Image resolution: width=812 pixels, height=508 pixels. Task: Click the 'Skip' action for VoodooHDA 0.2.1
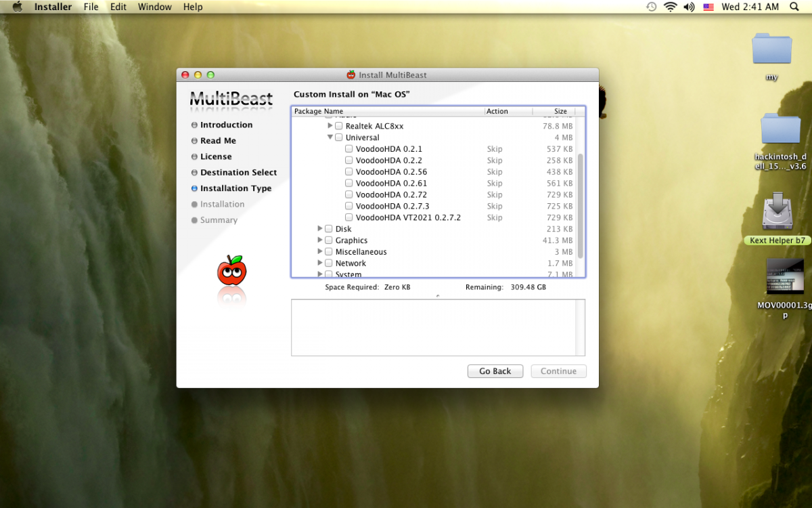[x=495, y=149]
